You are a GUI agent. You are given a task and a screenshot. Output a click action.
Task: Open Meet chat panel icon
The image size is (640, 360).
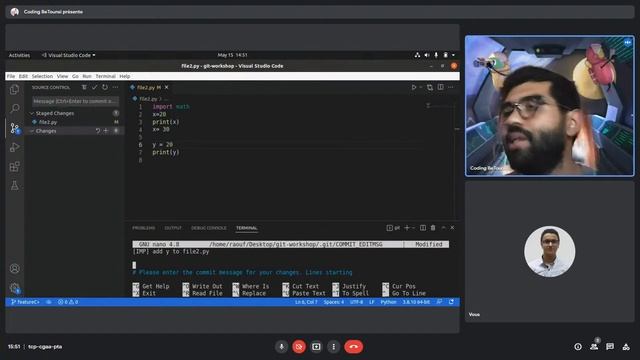(x=610, y=347)
